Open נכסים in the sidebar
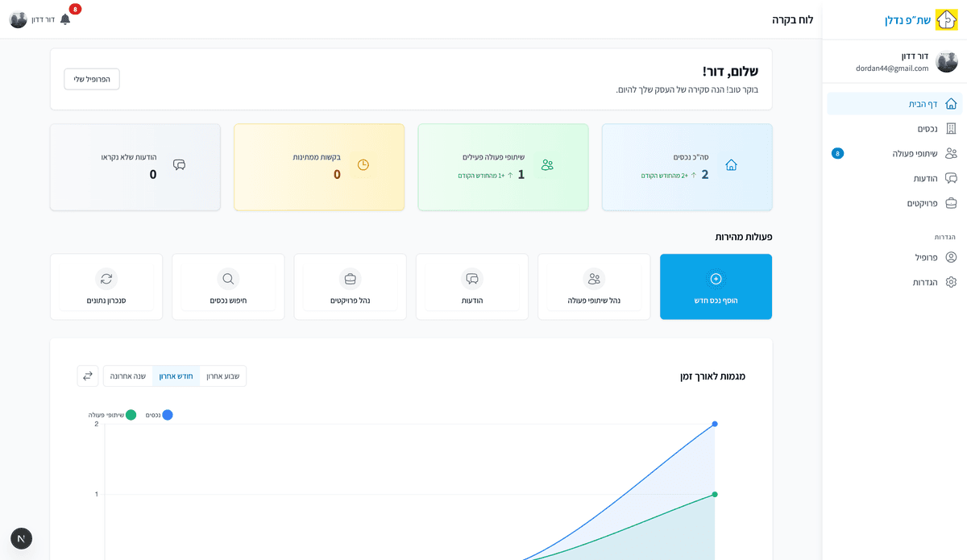 point(894,129)
